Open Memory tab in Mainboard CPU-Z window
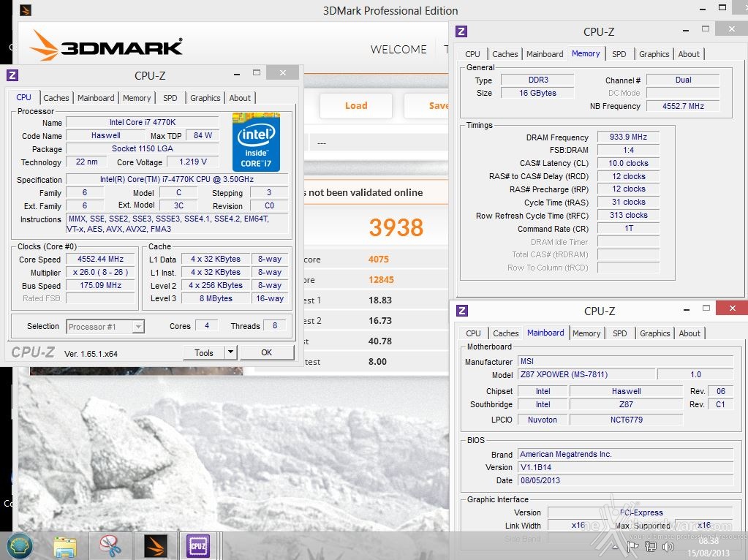 pyautogui.click(x=586, y=333)
